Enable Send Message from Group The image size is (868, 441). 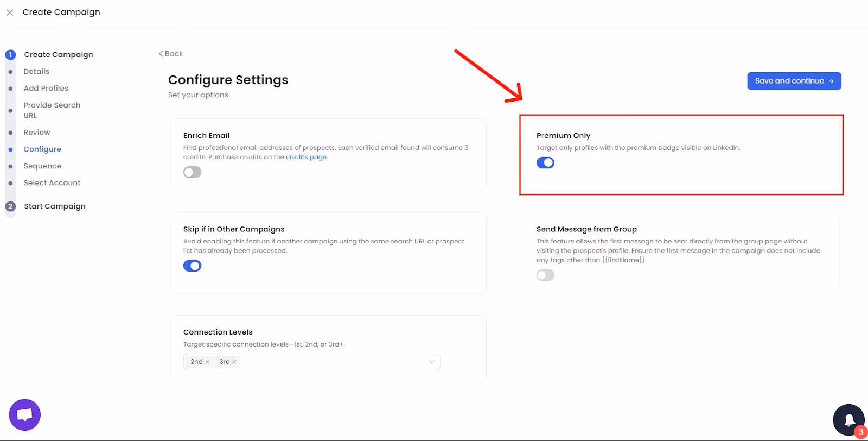coord(545,275)
